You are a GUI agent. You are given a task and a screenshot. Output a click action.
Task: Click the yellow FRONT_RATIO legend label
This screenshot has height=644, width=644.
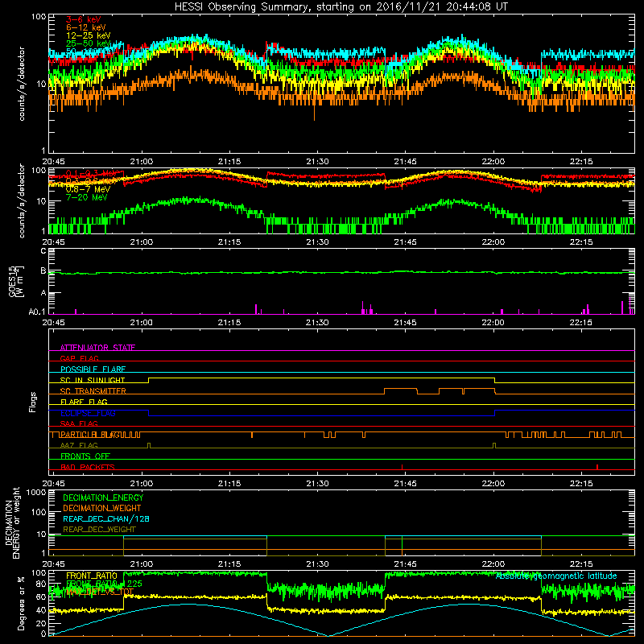point(92,576)
